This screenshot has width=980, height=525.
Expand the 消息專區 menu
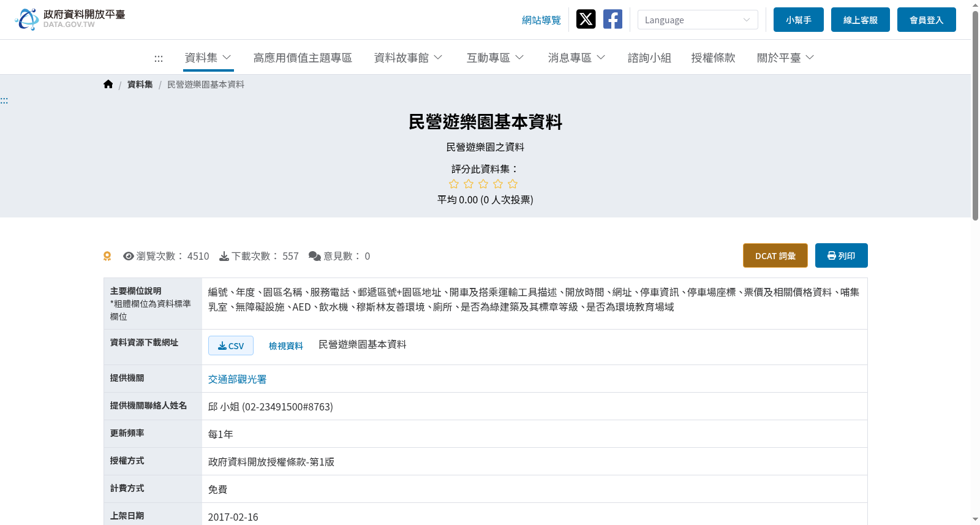coord(576,58)
